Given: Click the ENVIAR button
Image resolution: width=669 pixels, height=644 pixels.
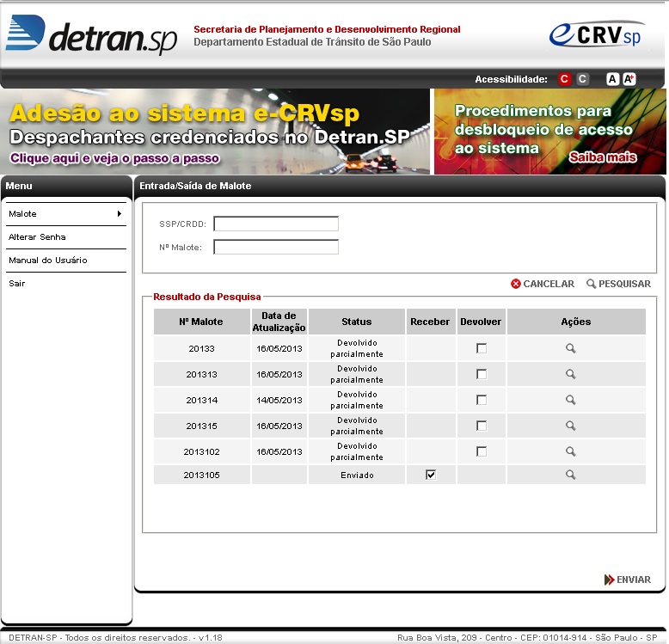Looking at the screenshot, I should 628,580.
